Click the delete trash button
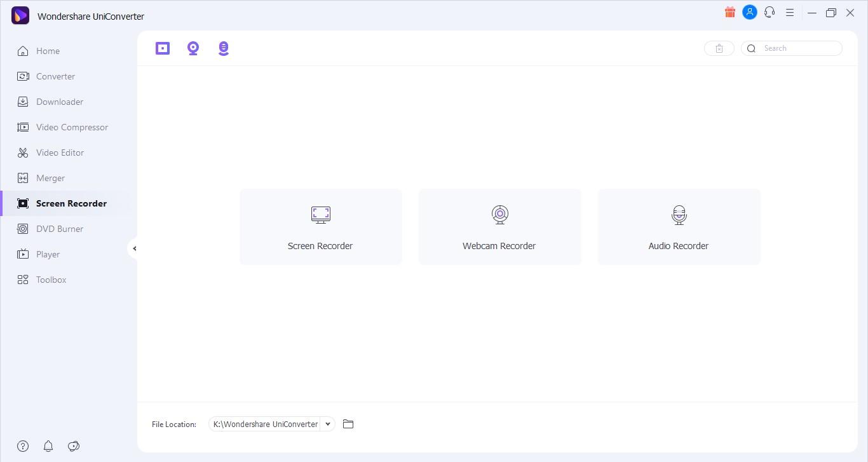This screenshot has width=868, height=462. [719, 48]
